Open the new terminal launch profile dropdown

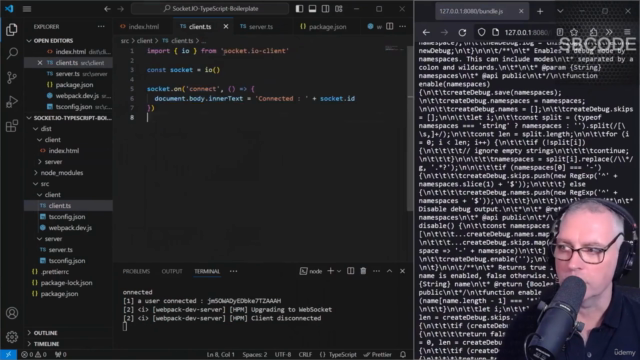click(339, 271)
